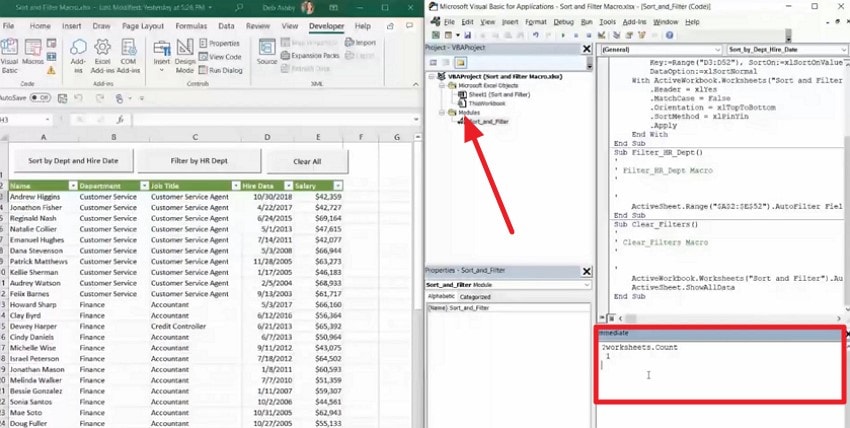Open the Debug menu in VBA editor
850x428 pixels.
click(x=563, y=22)
